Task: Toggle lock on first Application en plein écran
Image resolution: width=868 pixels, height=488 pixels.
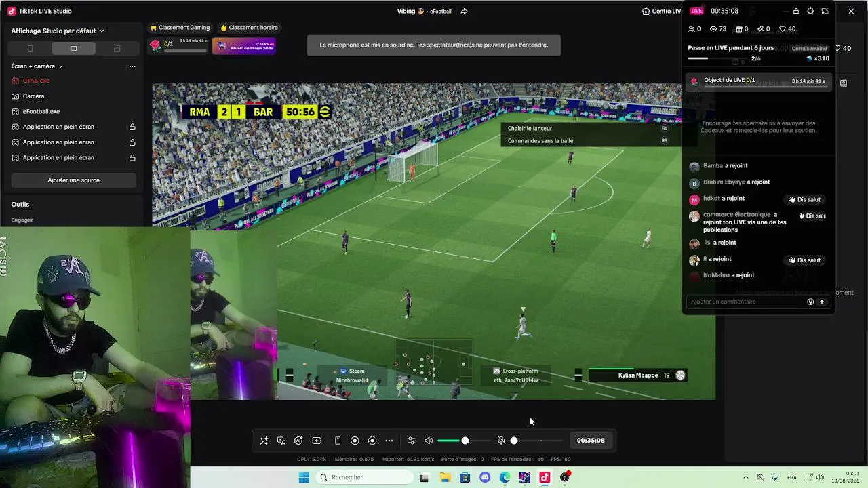Action: (x=132, y=127)
